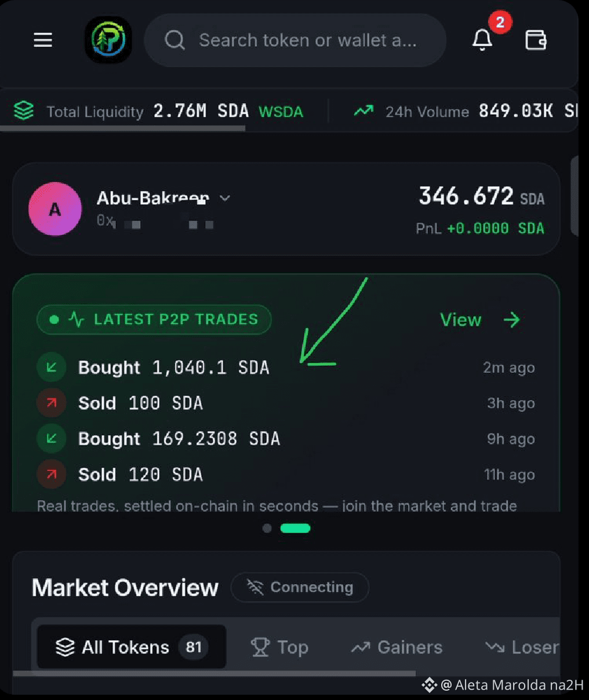The height and width of the screenshot is (700, 589).
Task: Click the Bought 1,040.1 SDA arrow icon
Action: [x=52, y=367]
